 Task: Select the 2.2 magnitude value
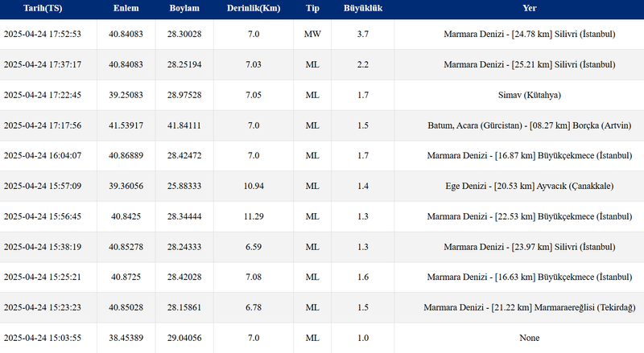click(x=362, y=64)
